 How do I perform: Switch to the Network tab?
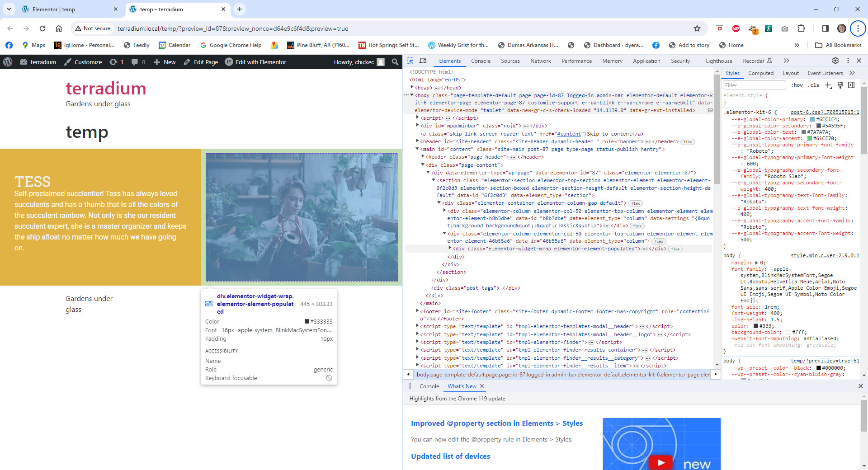(541, 61)
